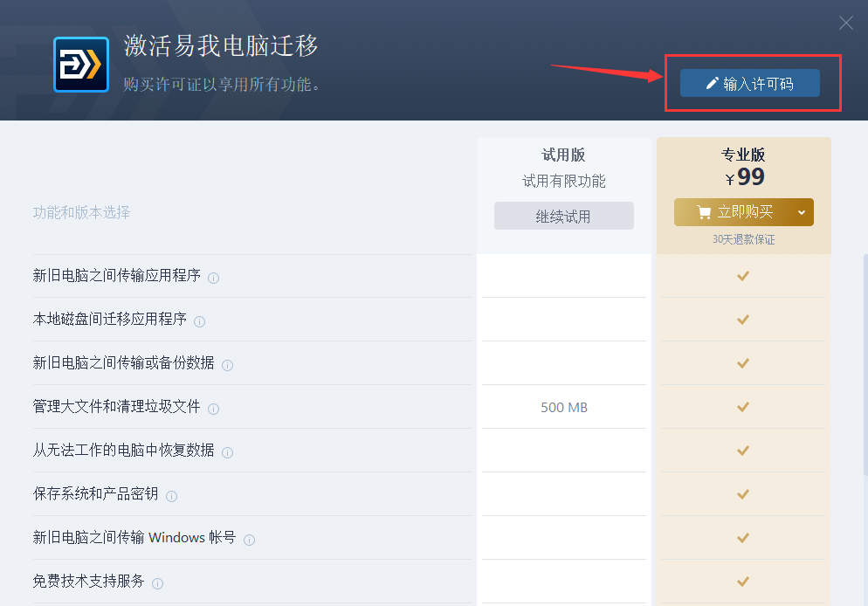868x606 pixels.
Task: Click the 试用版 column heading
Action: [x=563, y=155]
